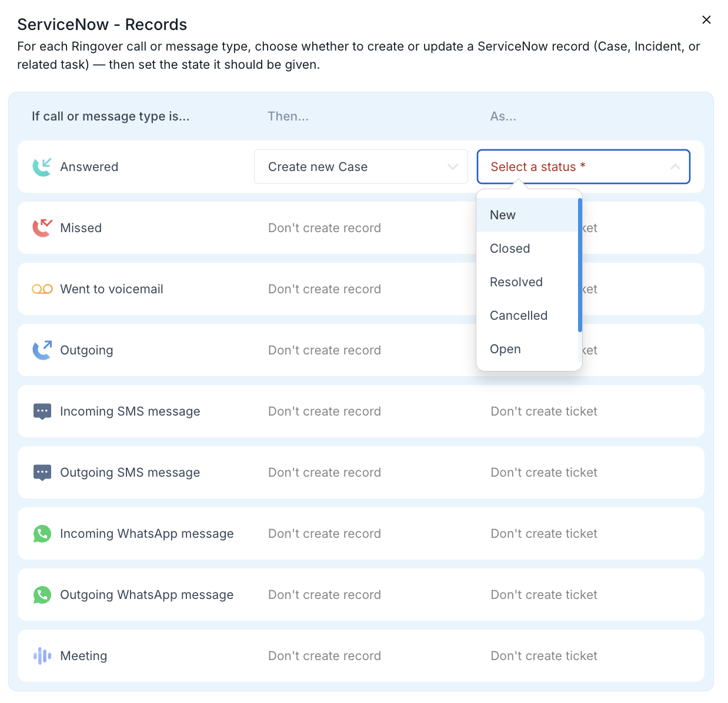Click the Outgoing WhatsApp message icon
Image resolution: width=728 pixels, height=703 pixels.
(42, 595)
